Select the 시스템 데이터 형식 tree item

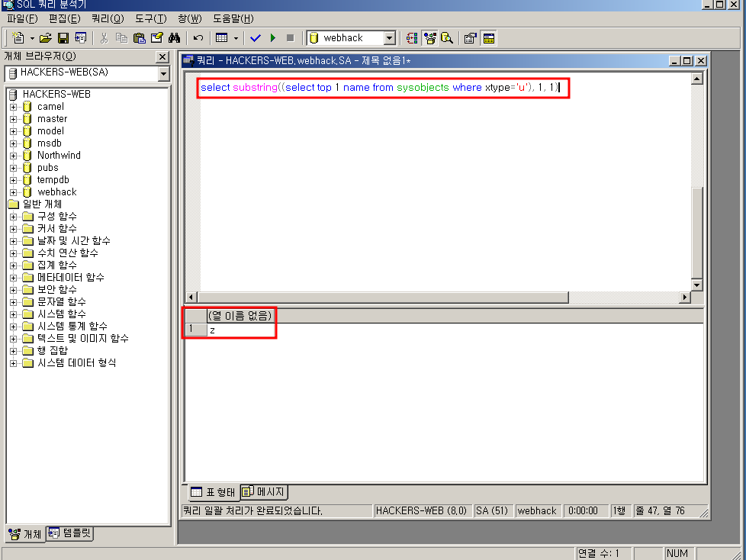pos(76,363)
